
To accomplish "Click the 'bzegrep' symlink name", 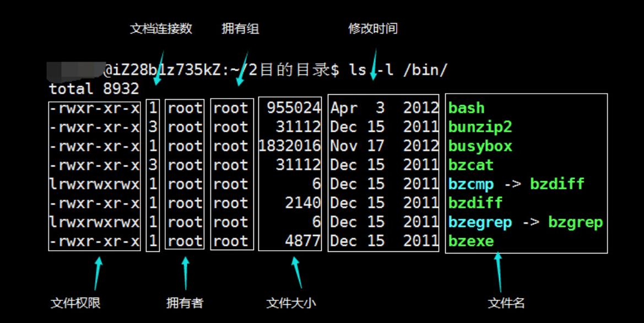I will pyautogui.click(x=480, y=222).
